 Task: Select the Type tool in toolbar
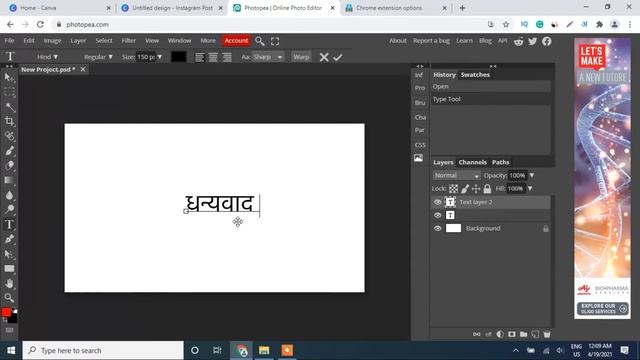click(x=9, y=224)
